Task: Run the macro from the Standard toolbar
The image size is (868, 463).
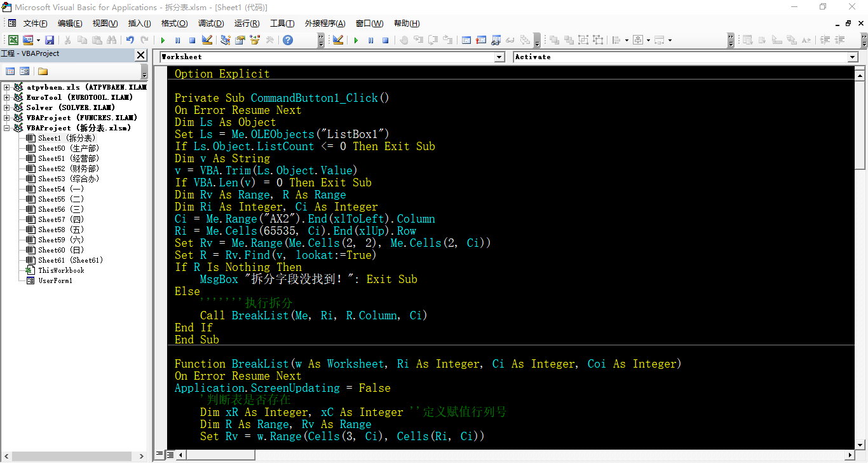Action: (163, 40)
